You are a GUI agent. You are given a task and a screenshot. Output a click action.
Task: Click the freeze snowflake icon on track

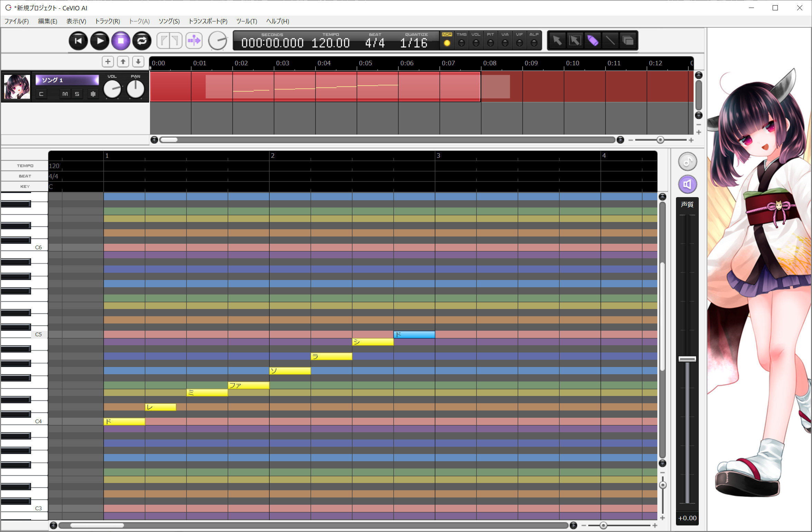pyautogui.click(x=93, y=94)
